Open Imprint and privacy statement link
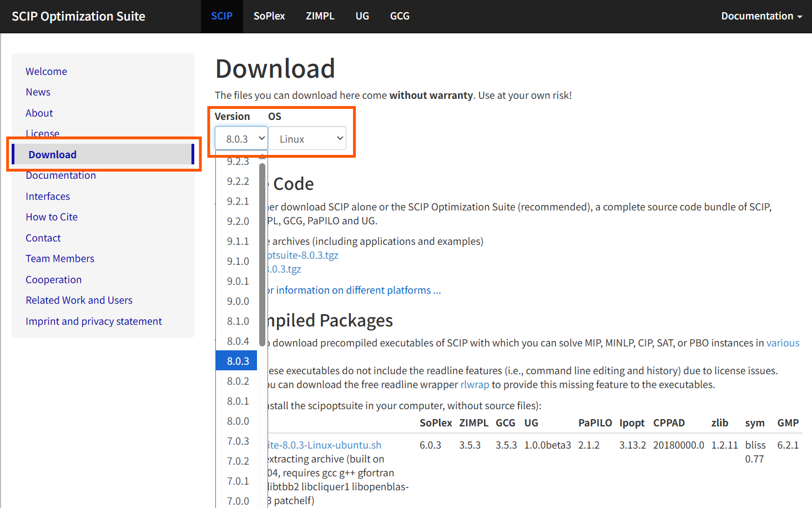Image resolution: width=812 pixels, height=508 pixels. [x=94, y=321]
